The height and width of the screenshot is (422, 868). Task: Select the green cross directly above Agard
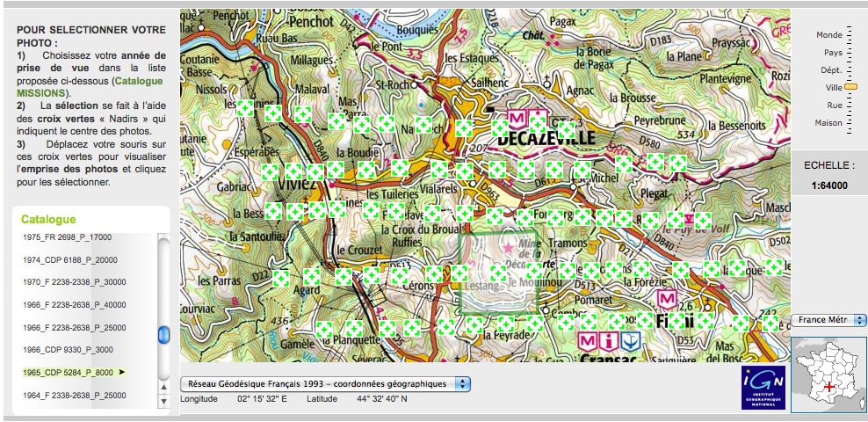point(312,276)
